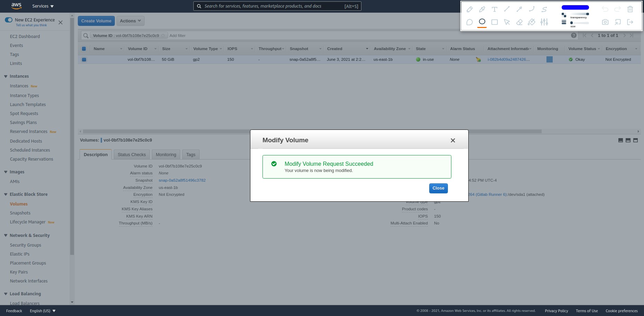Pick the arrow drawing tool
The width and height of the screenshot is (644, 316).
point(519,9)
